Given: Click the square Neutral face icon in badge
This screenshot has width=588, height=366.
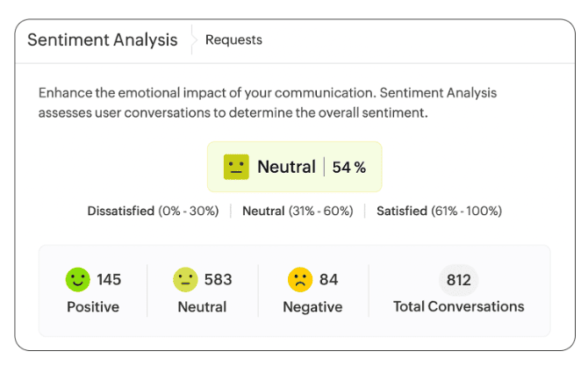Looking at the screenshot, I should pyautogui.click(x=236, y=167).
